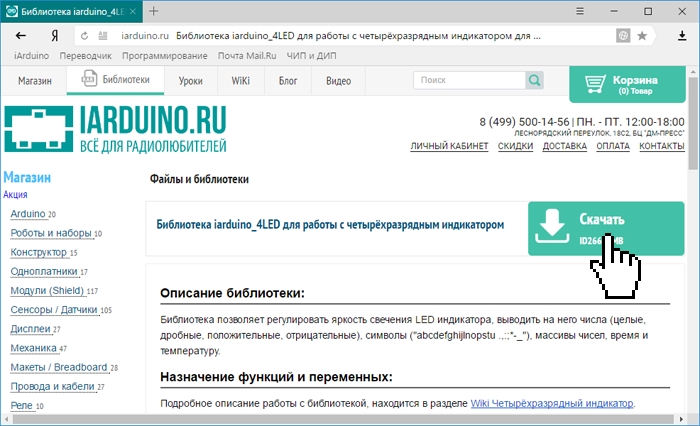The image size is (700, 426).
Task: Click the Yandex 'Я' home icon
Action: point(54,36)
